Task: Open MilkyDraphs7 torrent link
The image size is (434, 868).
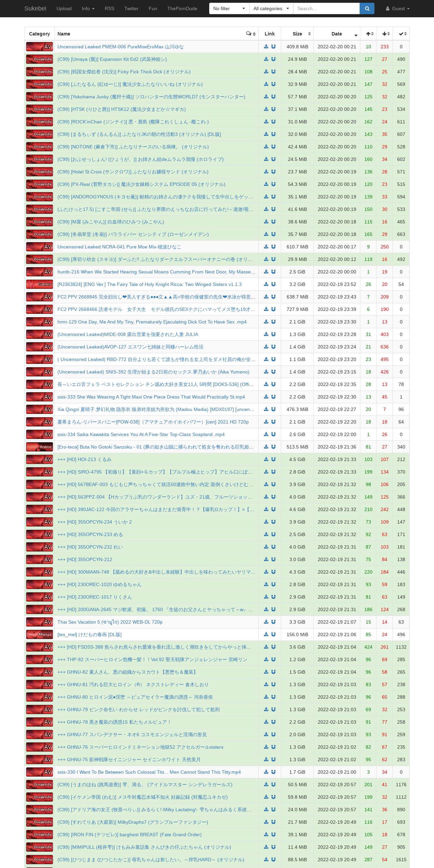Action: click(132, 822)
